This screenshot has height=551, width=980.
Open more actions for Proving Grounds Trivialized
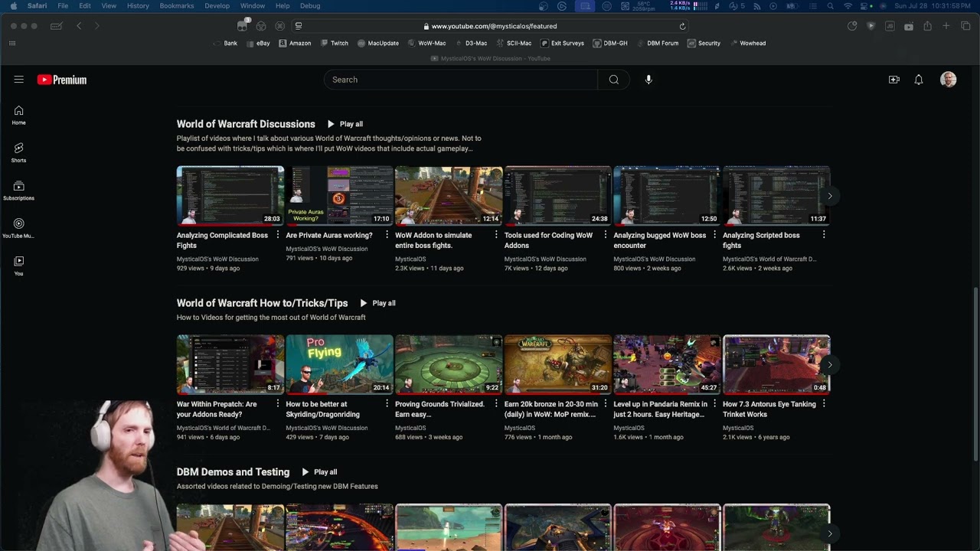tap(496, 404)
